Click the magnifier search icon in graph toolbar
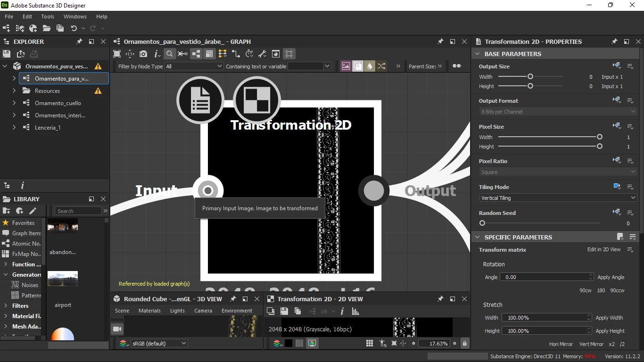The width and height of the screenshot is (644, 362). coord(170,54)
